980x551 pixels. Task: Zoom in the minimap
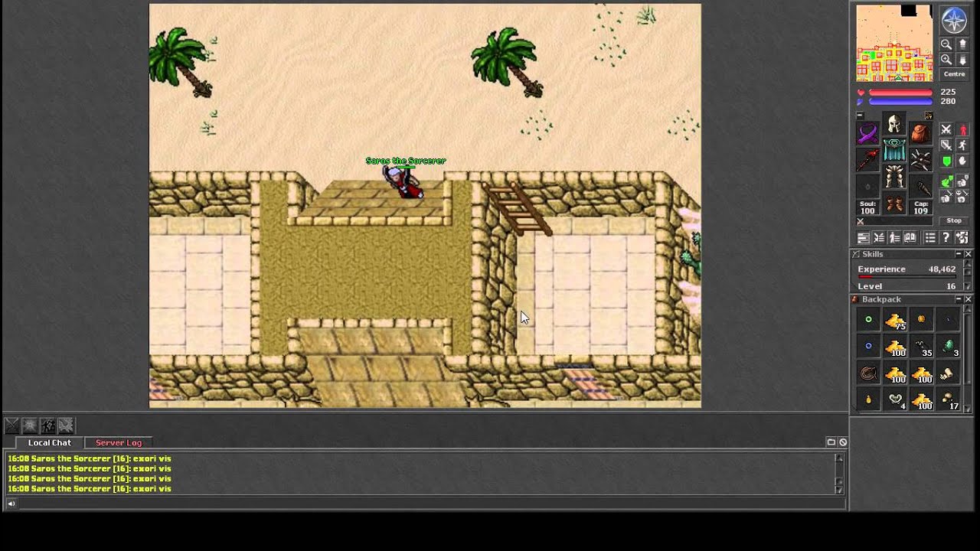tap(946, 60)
